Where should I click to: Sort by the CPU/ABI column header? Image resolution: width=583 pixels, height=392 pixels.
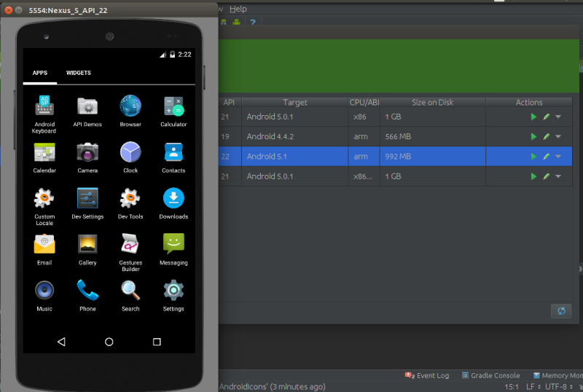[x=364, y=102]
